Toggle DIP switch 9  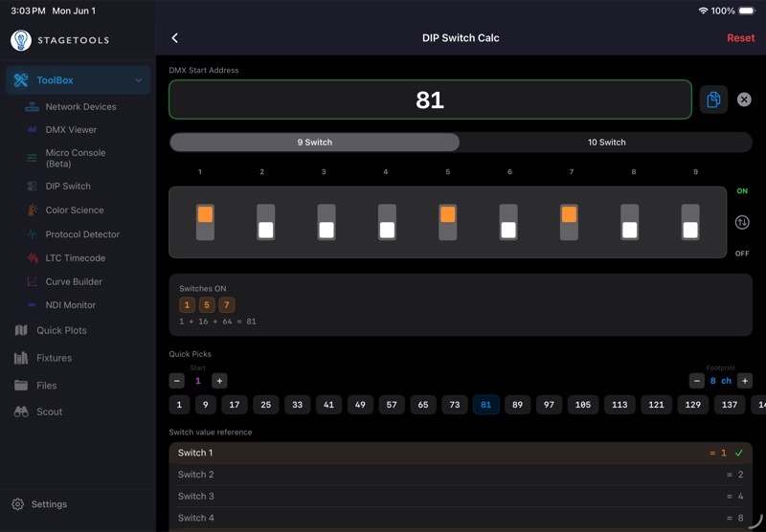[690, 222]
